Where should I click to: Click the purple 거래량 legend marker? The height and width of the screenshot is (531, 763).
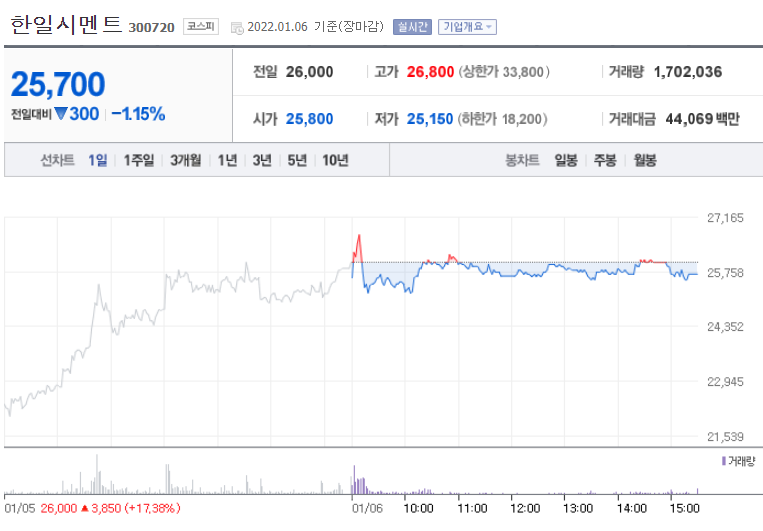[x=724, y=460]
